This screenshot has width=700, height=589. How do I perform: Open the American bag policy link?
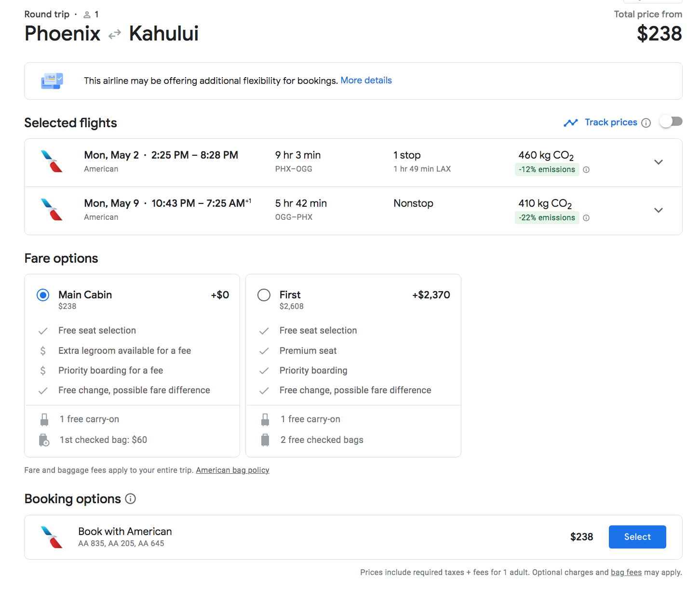(x=232, y=470)
